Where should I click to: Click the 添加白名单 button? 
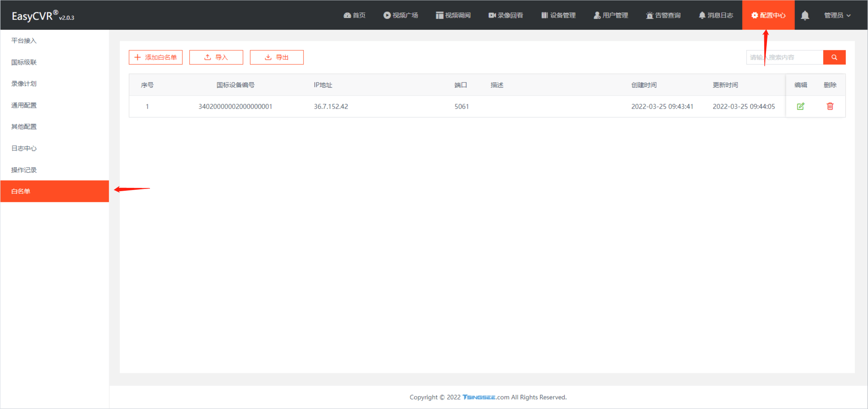click(156, 57)
